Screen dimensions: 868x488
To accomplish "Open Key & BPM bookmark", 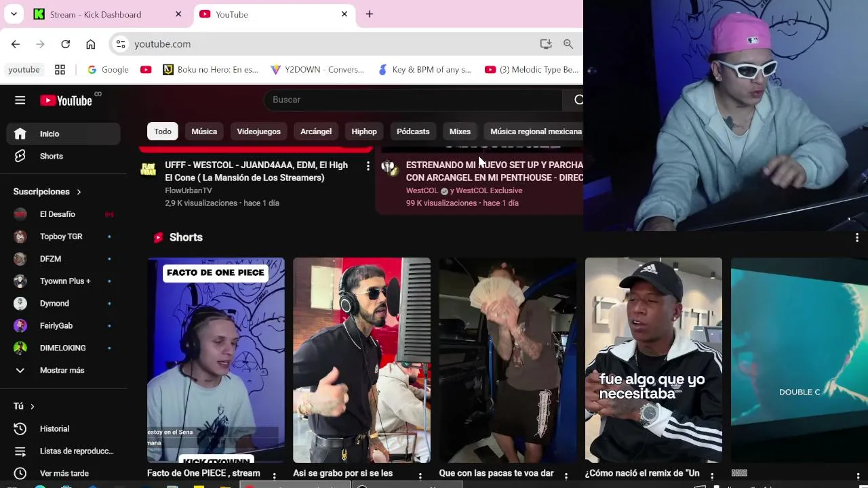I will 425,70.
